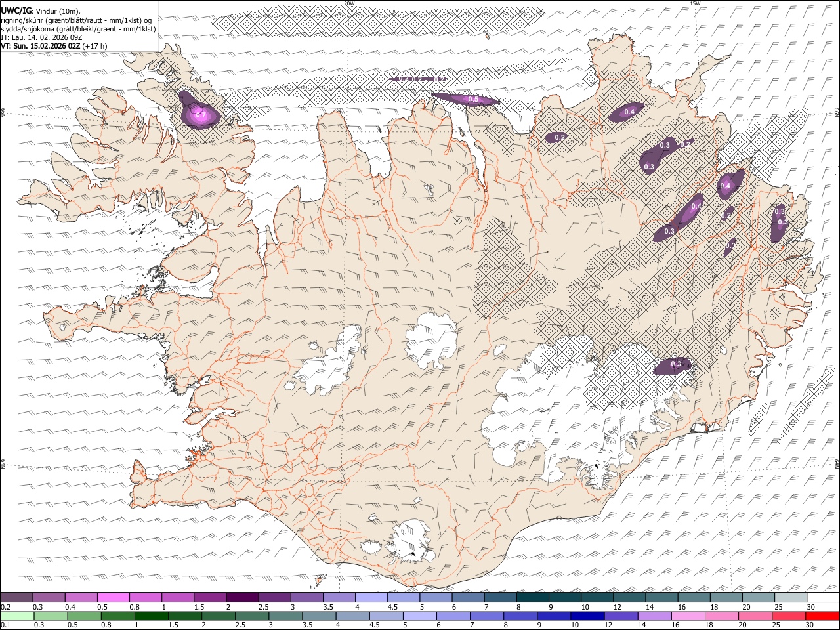The width and height of the screenshot is (840, 630).
Task: Click the magenta 0.8 swatch on the upper scale
Action: (146, 598)
